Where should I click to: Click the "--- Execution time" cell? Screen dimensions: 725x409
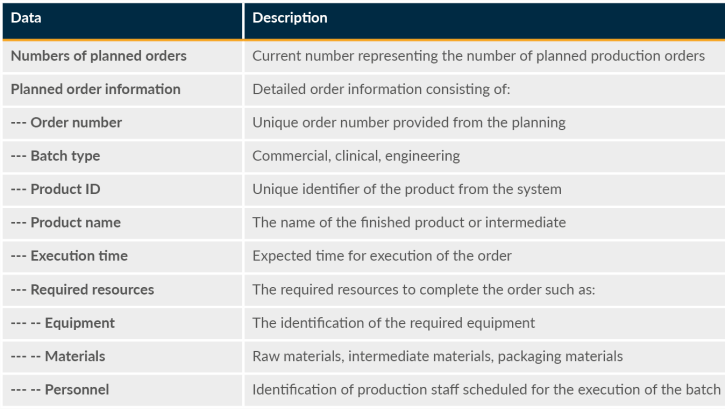69,256
